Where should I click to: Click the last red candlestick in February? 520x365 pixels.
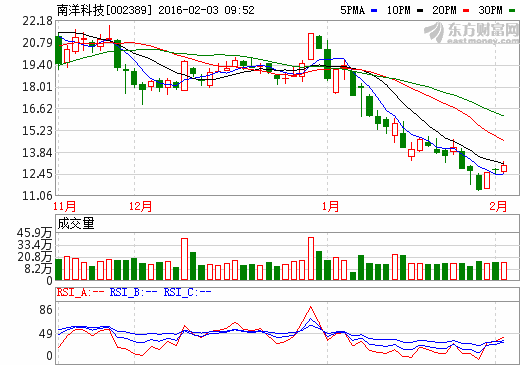pos(504,168)
